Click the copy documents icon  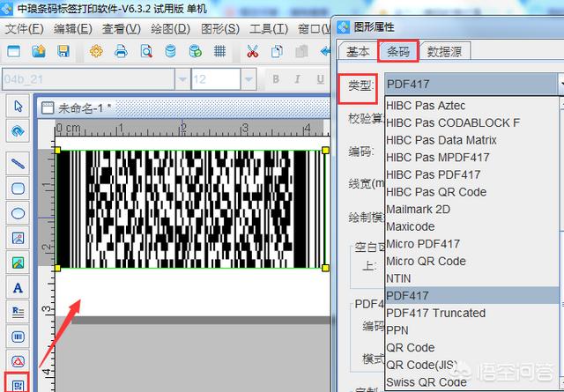tap(277, 51)
